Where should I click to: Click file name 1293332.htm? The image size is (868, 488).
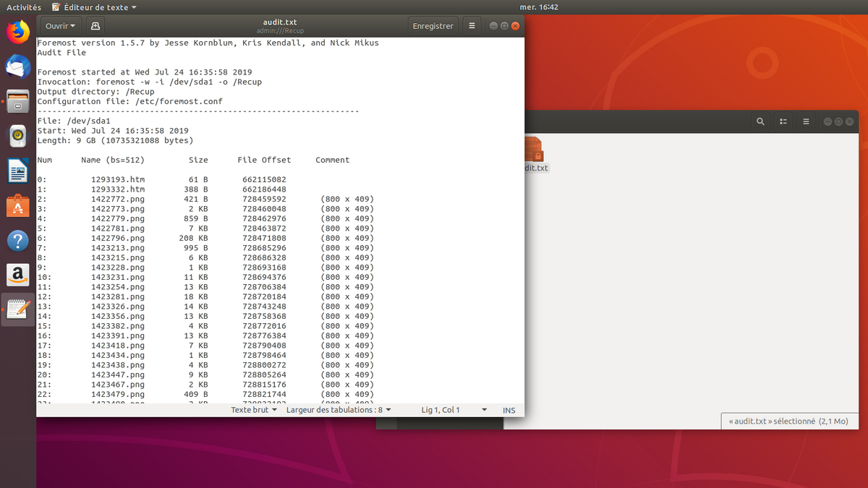[118, 189]
